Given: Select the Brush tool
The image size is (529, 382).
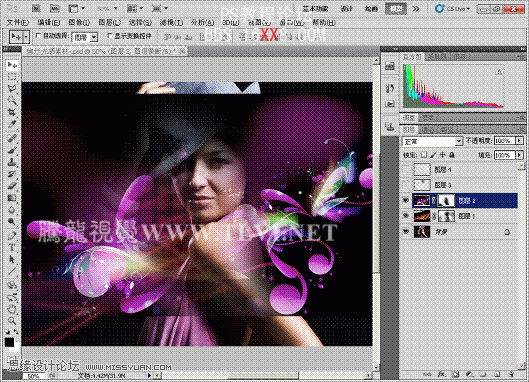Looking at the screenshot, I should point(12,150).
